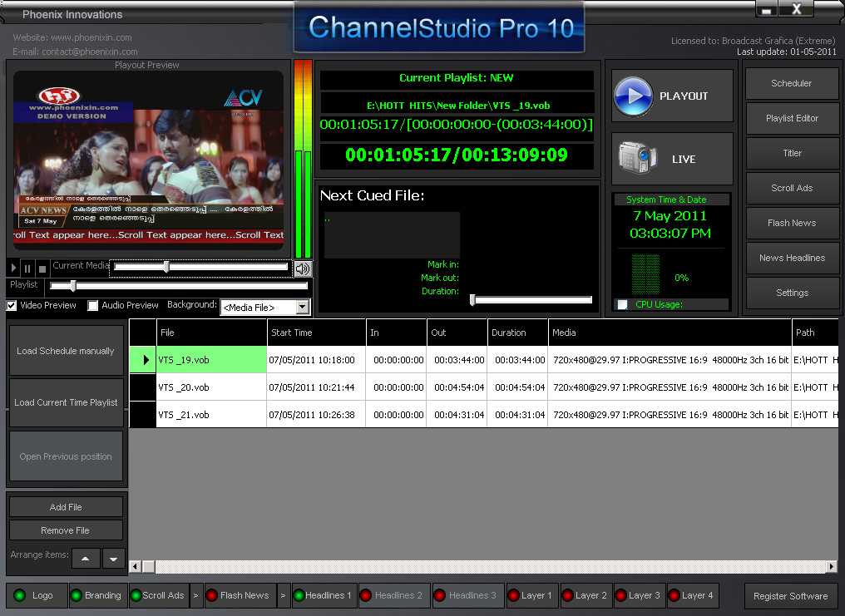Image resolution: width=845 pixels, height=616 pixels.
Task: Click Load Current Time Playlist button
Action: (x=66, y=402)
